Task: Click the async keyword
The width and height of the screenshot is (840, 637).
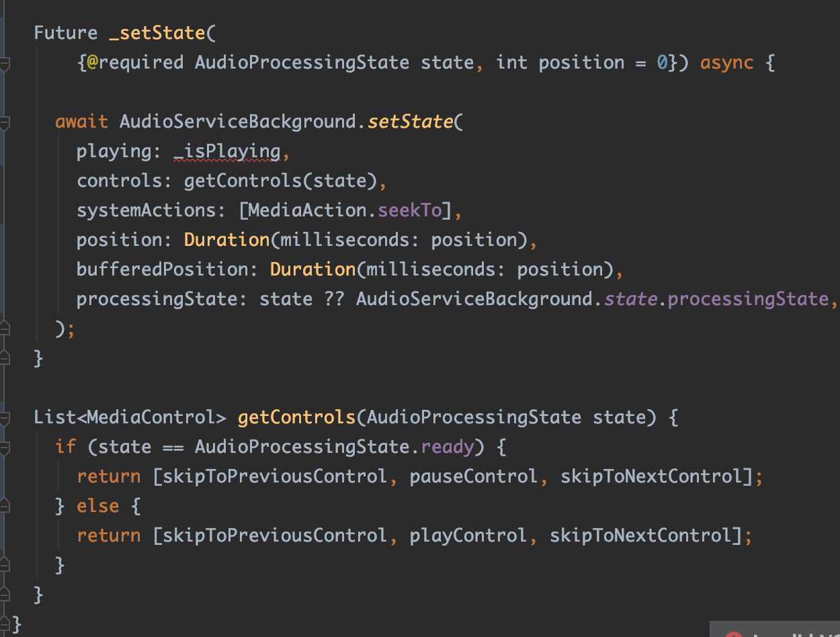Action: pos(726,62)
